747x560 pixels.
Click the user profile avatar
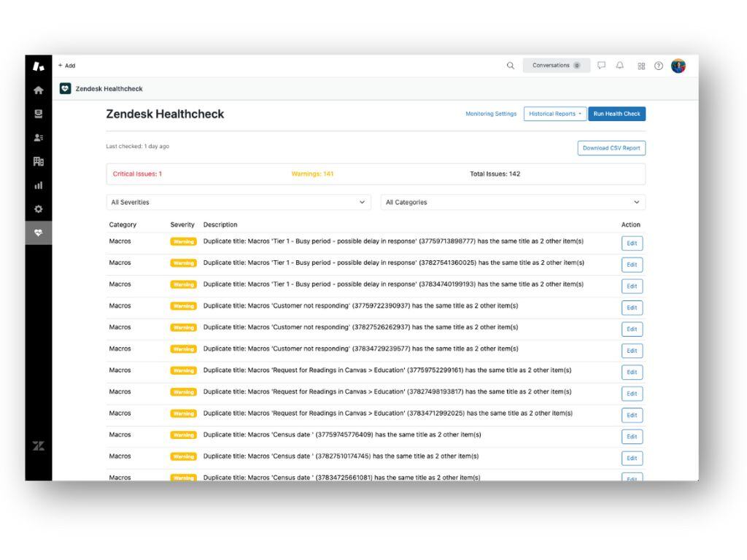[678, 66]
